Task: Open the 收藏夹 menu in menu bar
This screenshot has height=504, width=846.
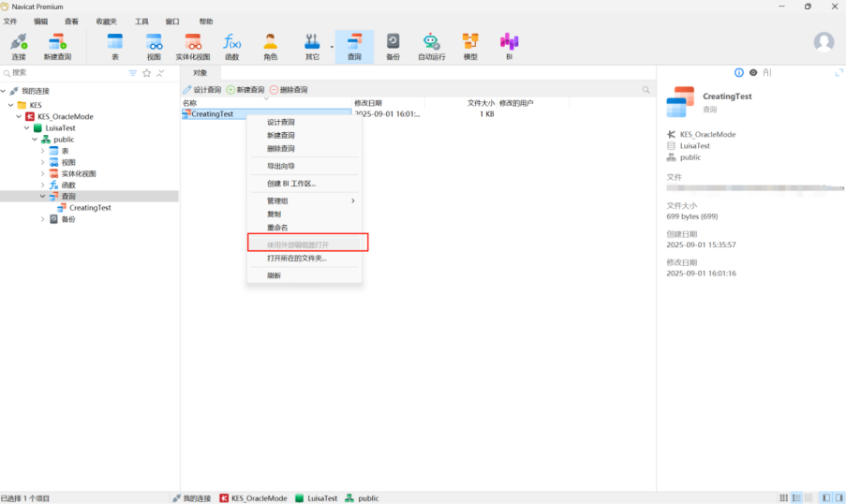Action: coord(107,21)
